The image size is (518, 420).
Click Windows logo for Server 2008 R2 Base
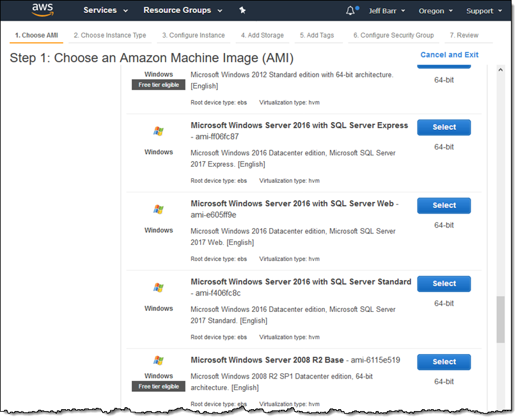tap(159, 361)
